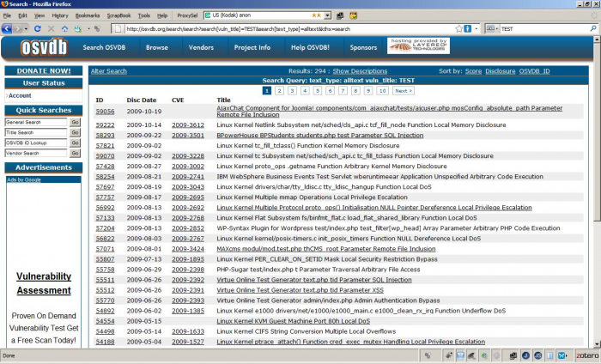
Task: Click the envelope status bar icon
Action: (x=460, y=355)
